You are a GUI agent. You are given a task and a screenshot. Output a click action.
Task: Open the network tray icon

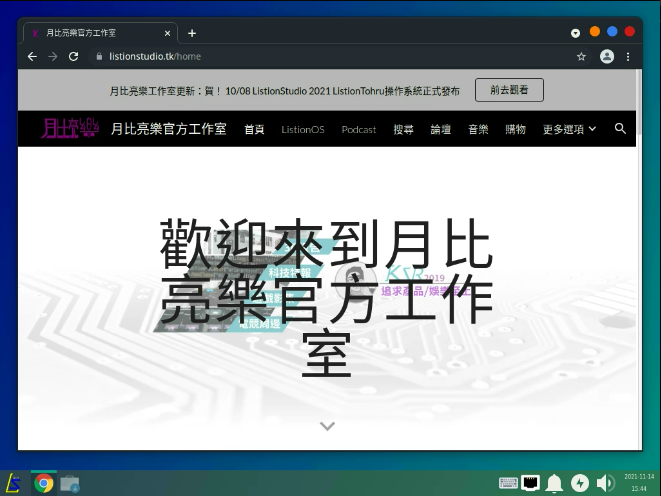[x=530, y=483]
